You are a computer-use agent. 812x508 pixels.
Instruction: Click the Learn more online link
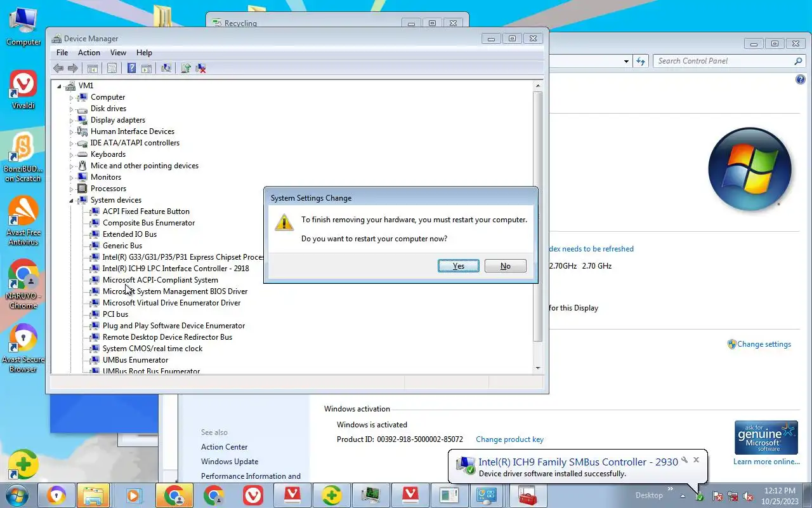pyautogui.click(x=766, y=462)
